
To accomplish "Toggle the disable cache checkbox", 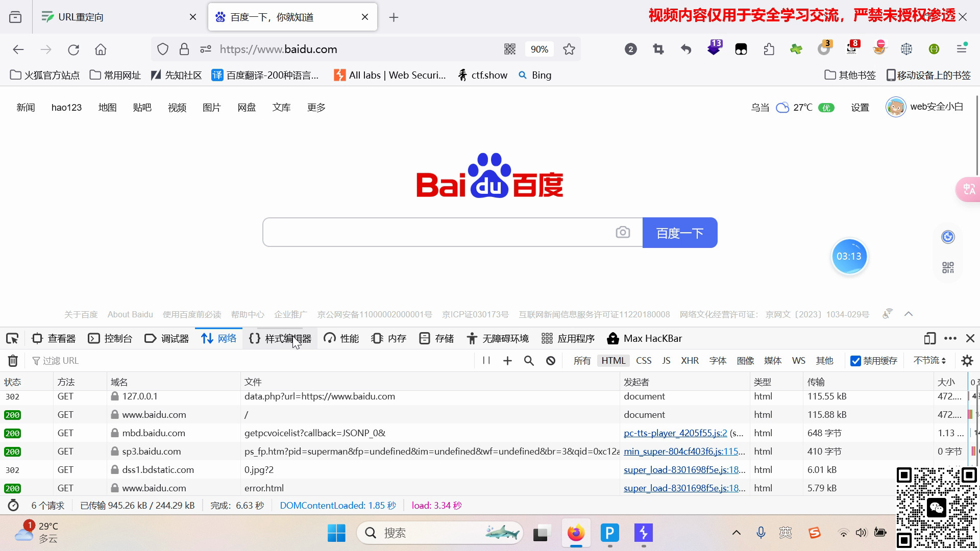I will (x=856, y=361).
